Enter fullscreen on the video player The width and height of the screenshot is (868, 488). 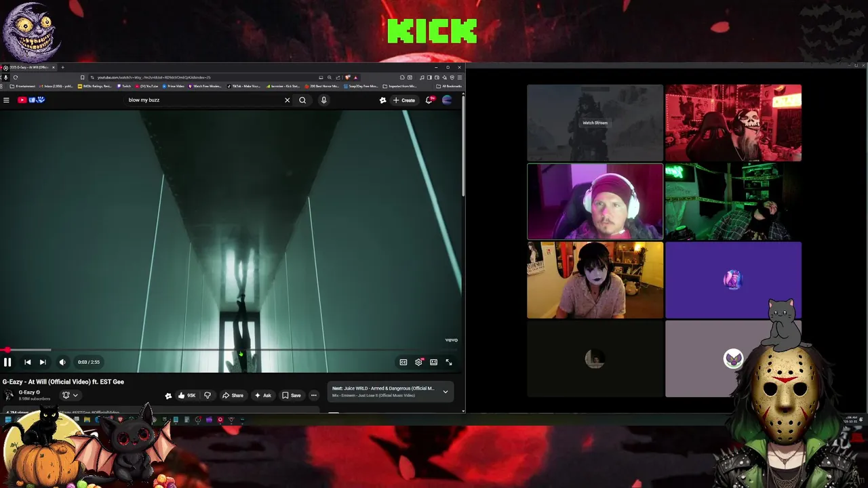click(x=449, y=362)
